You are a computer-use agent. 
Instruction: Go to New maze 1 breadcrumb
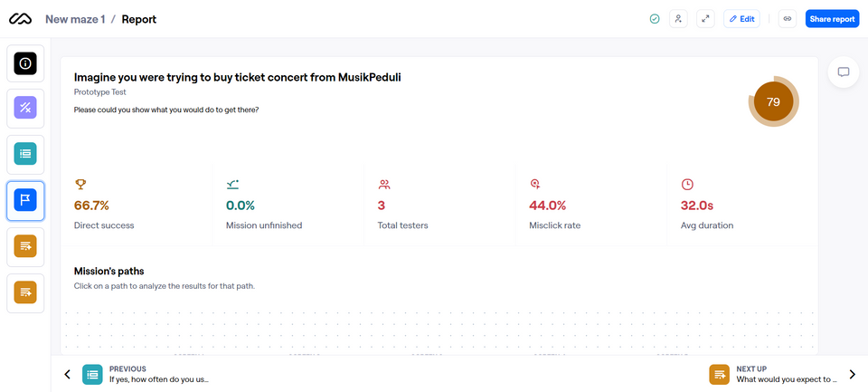[x=75, y=19]
